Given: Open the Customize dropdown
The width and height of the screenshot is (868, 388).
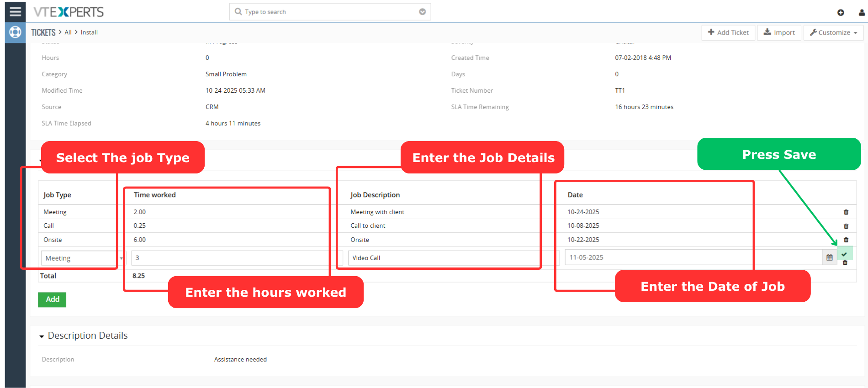Looking at the screenshot, I should [833, 32].
